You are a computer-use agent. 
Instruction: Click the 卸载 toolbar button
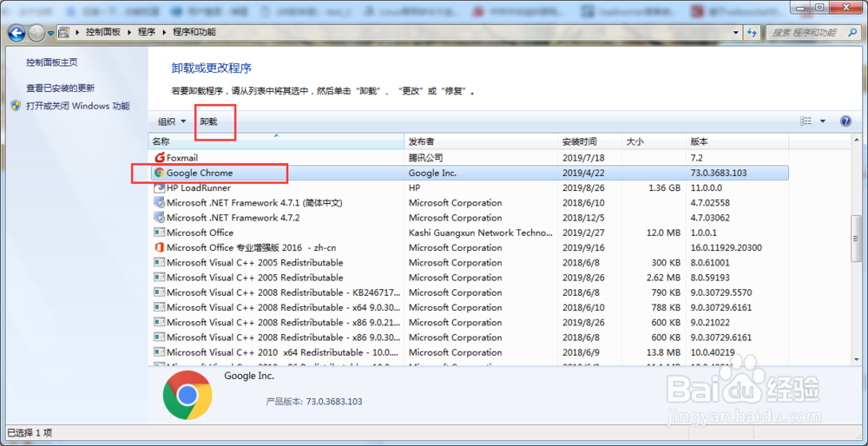[208, 121]
